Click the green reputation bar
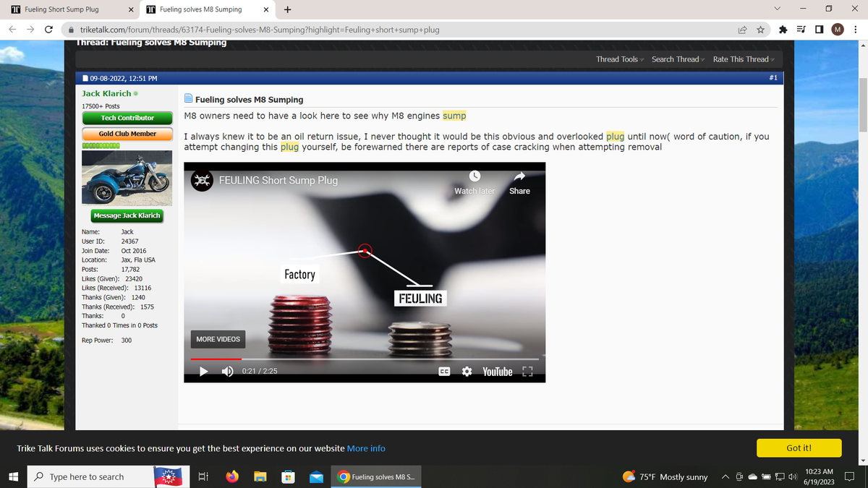Viewport: 868px width, 488px height. coord(101,146)
